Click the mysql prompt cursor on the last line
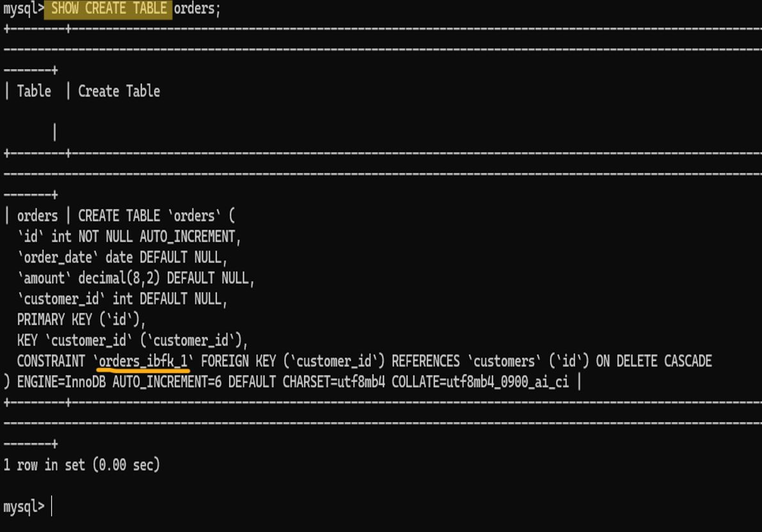The width and height of the screenshot is (762, 532). [52, 506]
